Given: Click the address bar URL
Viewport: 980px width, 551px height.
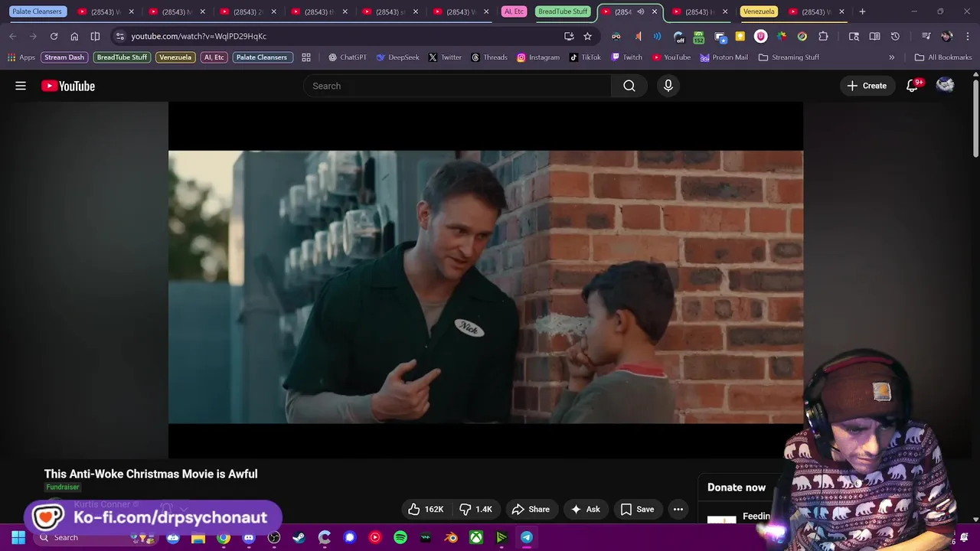Looking at the screenshot, I should click(198, 36).
